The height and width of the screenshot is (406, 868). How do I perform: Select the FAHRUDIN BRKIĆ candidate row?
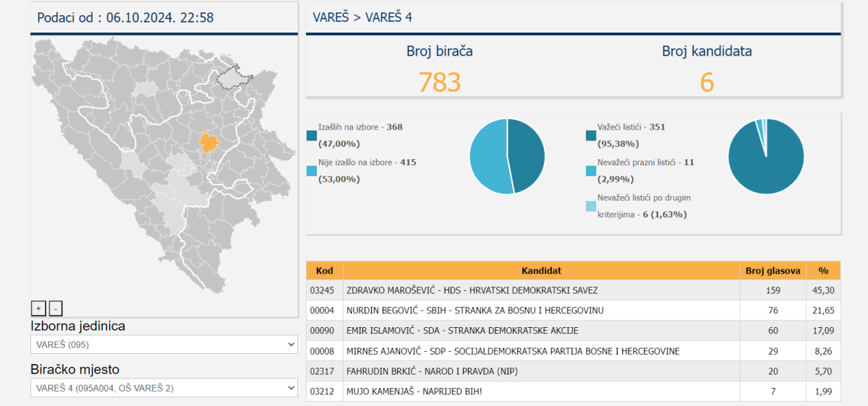574,371
